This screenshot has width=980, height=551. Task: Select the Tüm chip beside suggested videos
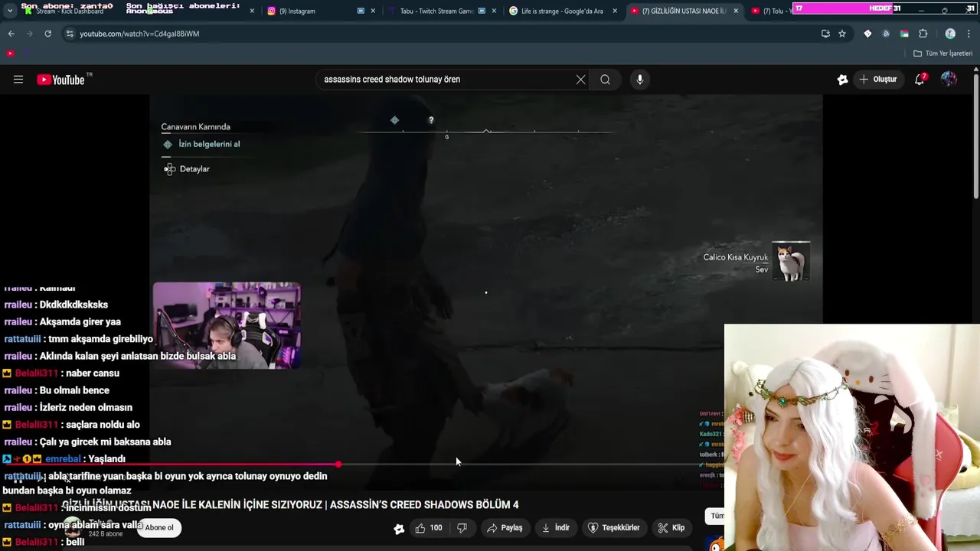click(x=717, y=516)
